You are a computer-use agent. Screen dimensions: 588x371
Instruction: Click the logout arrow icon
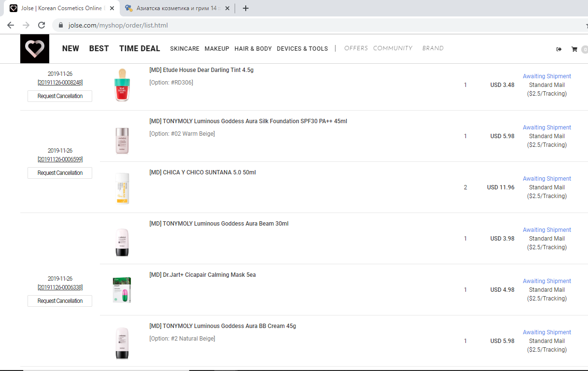pyautogui.click(x=559, y=49)
